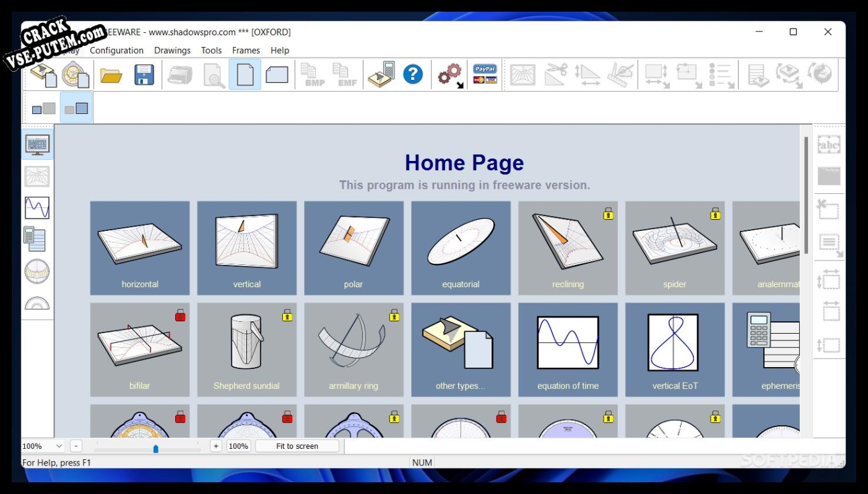
Task: Save using the floppy disk icon
Action: point(144,75)
